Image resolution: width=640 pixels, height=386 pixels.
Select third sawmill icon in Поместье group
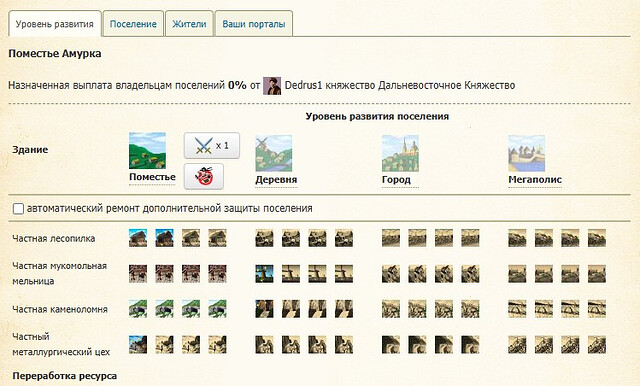tap(191, 238)
